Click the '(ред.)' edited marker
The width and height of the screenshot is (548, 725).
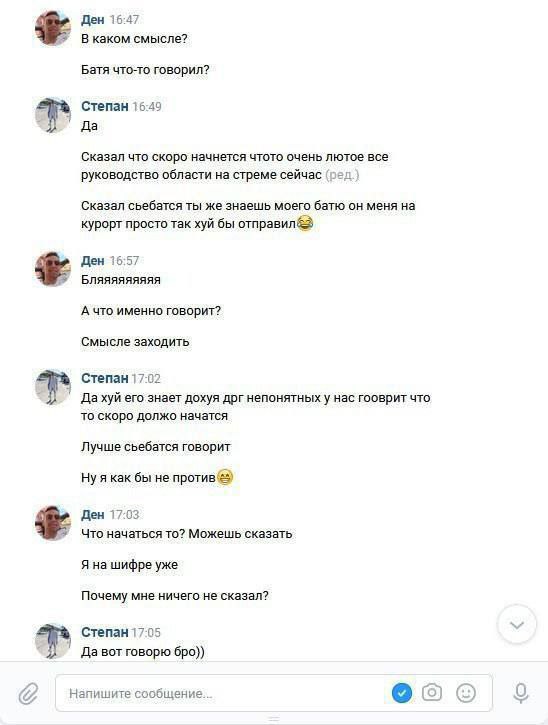click(x=342, y=175)
